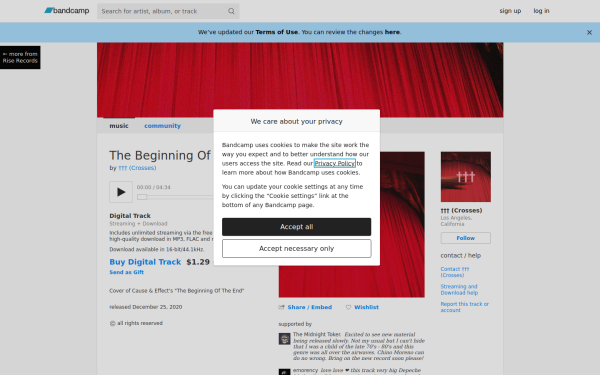Dismiss the Terms of Use banner
600x375 pixels.
click(589, 33)
